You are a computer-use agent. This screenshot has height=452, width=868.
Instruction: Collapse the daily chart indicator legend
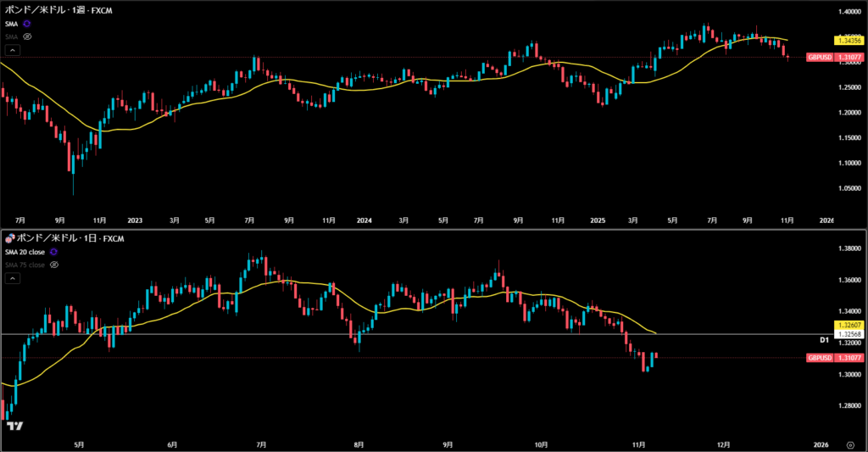(x=13, y=277)
